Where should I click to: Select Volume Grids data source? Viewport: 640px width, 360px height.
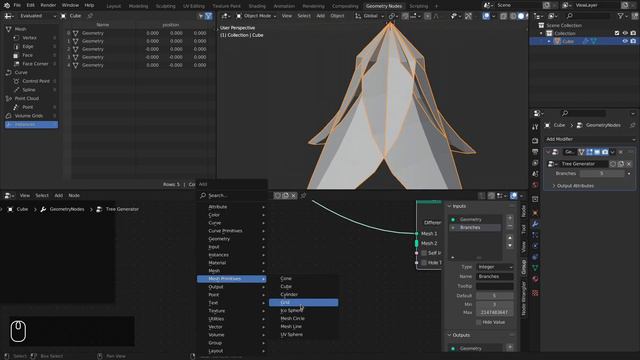pyautogui.click(x=29, y=116)
